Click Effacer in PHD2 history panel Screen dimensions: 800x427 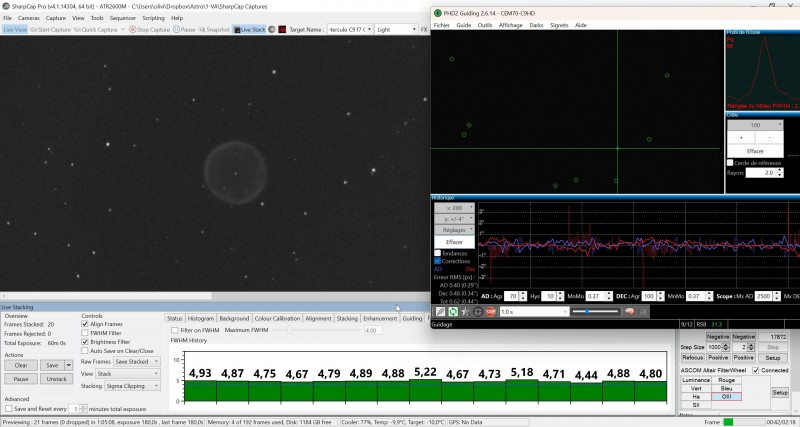point(454,242)
